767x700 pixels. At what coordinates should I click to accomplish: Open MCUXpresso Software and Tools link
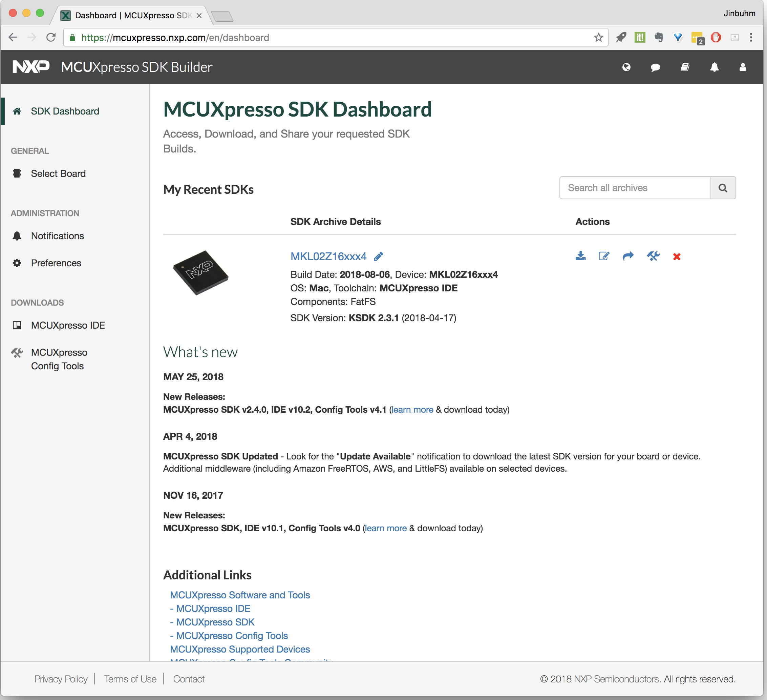coord(240,595)
